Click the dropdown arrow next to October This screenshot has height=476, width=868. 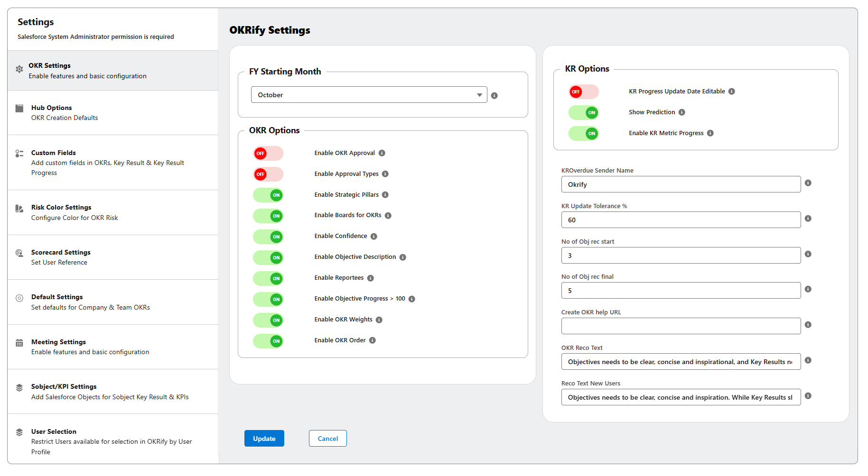click(x=479, y=94)
